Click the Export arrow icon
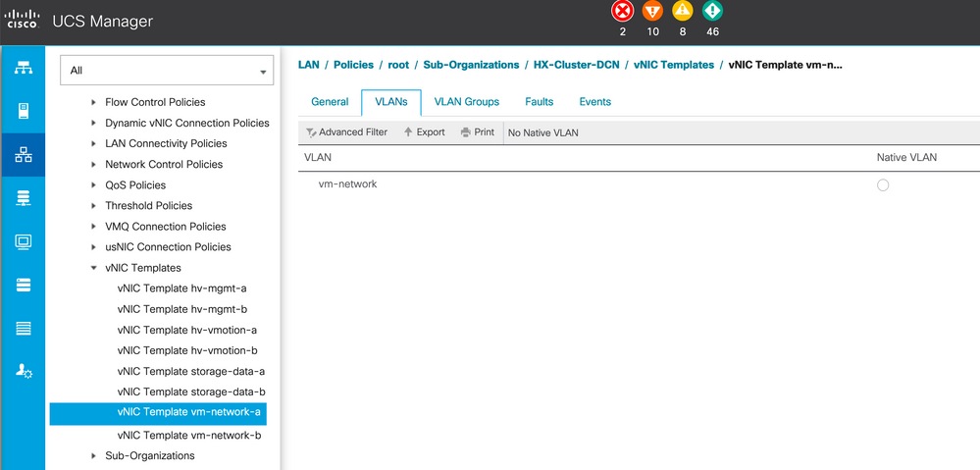Screen dimensions: 980x470 click(408, 131)
